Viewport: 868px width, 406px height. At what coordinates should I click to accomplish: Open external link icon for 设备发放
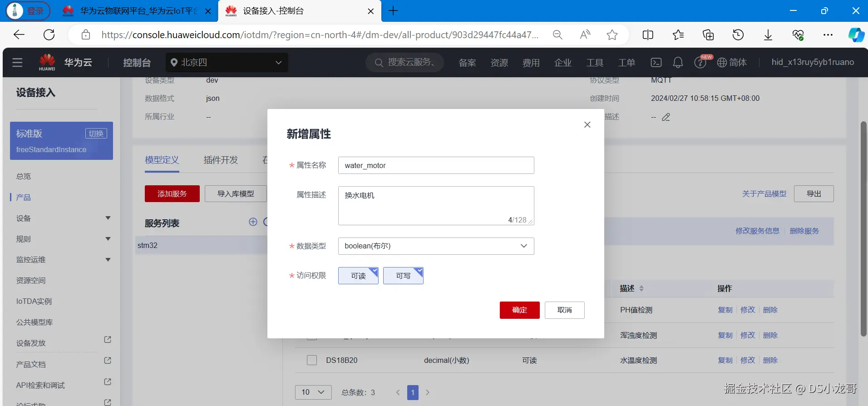click(108, 340)
